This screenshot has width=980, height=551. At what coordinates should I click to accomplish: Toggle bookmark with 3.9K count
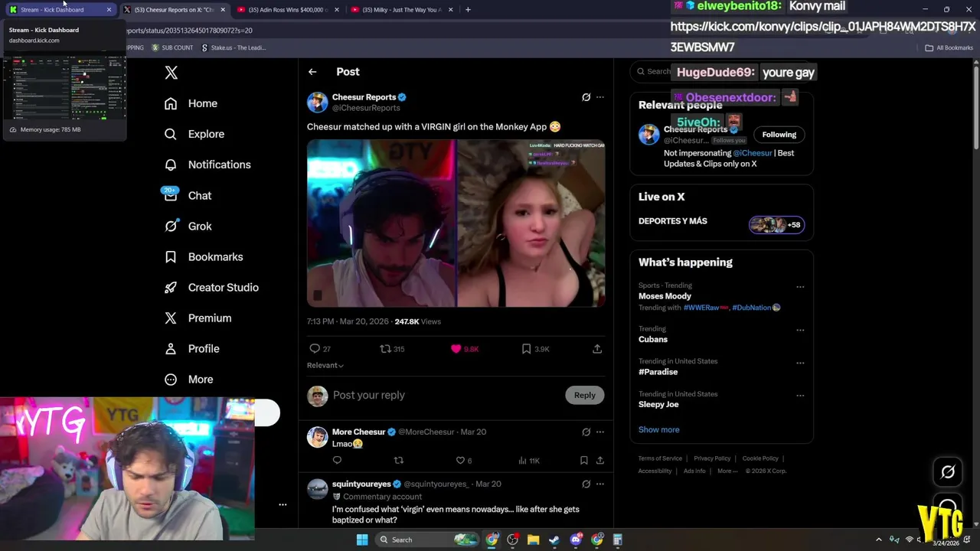pyautogui.click(x=535, y=349)
